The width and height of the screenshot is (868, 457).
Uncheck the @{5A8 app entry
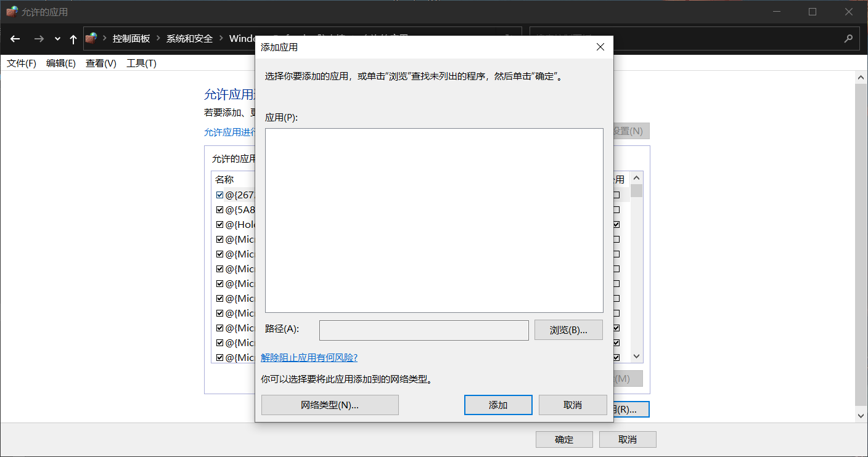pyautogui.click(x=219, y=209)
